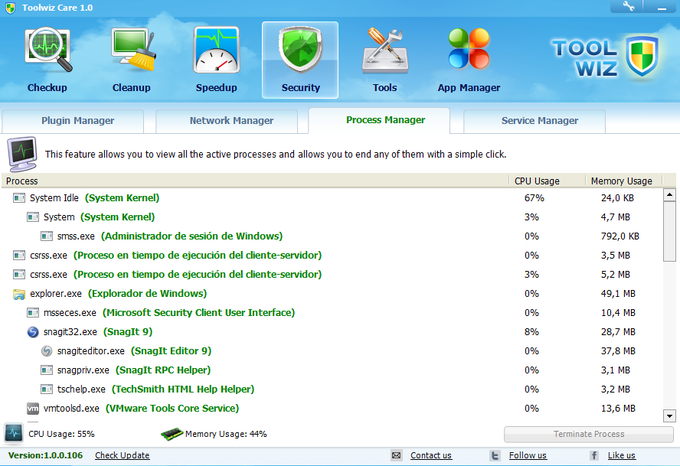Click the vmtoolsd.exe VMware icon
Screen dimensions: 680x466
pos(33,408)
